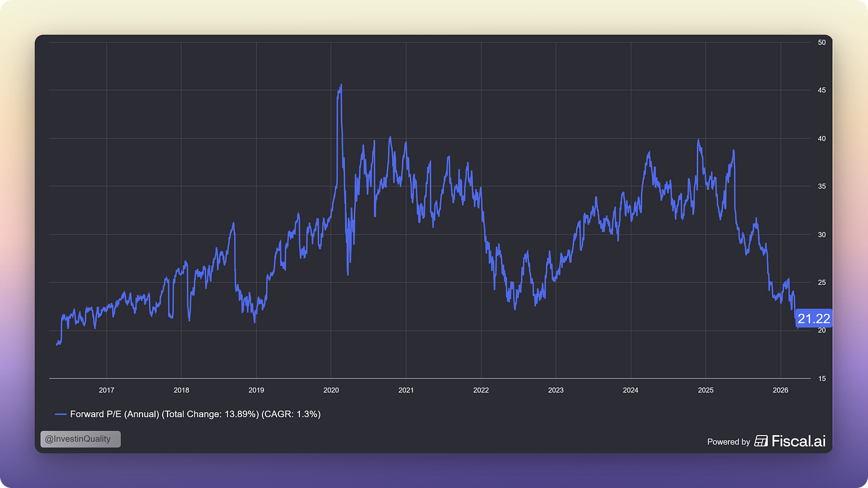Click the blue legend line swatch
868x488 pixels.
pos(60,414)
